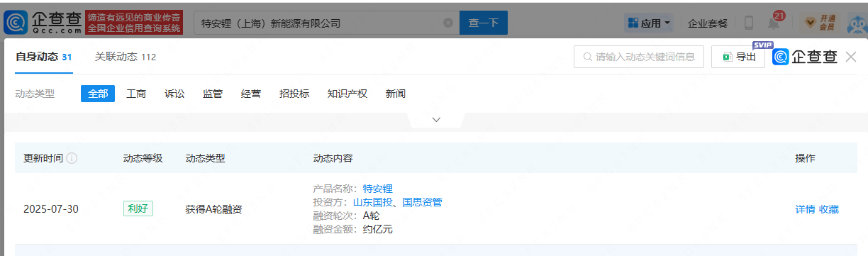Image resolution: width=868 pixels, height=256 pixels.
Task: Click the 获得A轮融资 dynamic type text
Action: click(x=214, y=209)
